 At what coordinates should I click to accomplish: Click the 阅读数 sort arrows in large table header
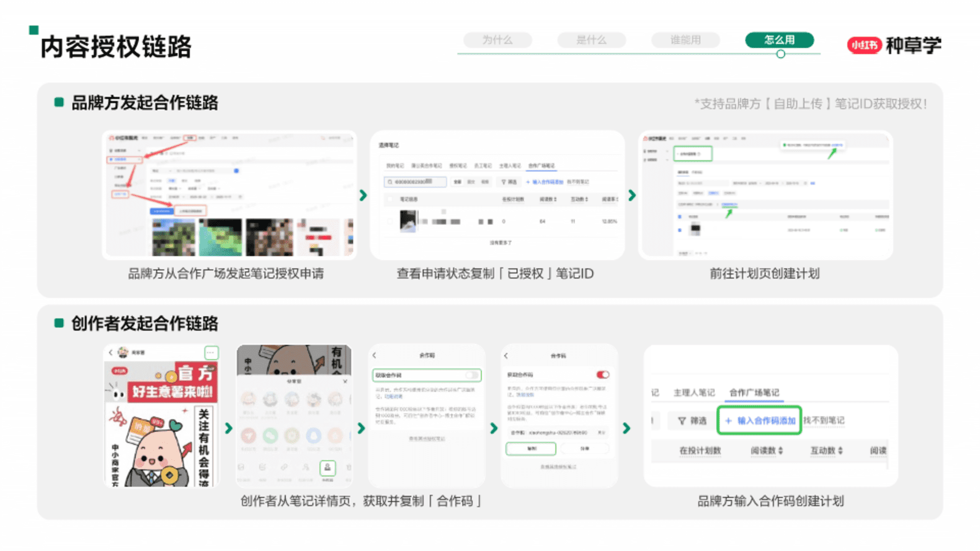point(780,450)
